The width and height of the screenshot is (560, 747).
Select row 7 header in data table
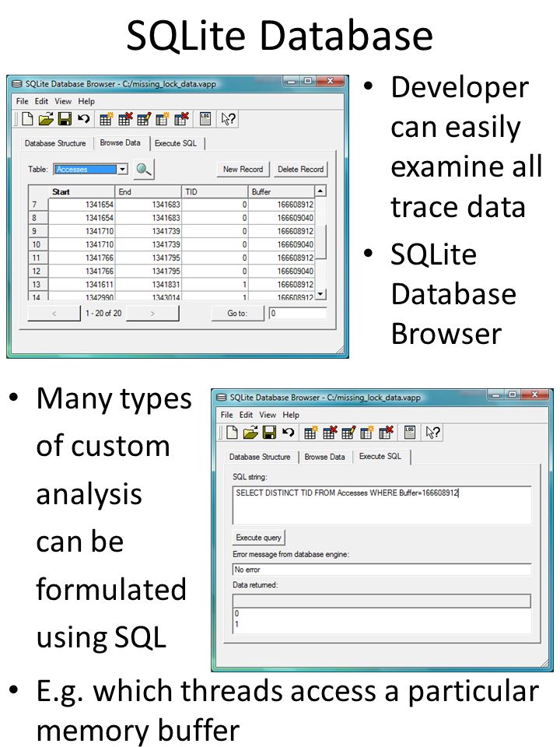[37, 205]
